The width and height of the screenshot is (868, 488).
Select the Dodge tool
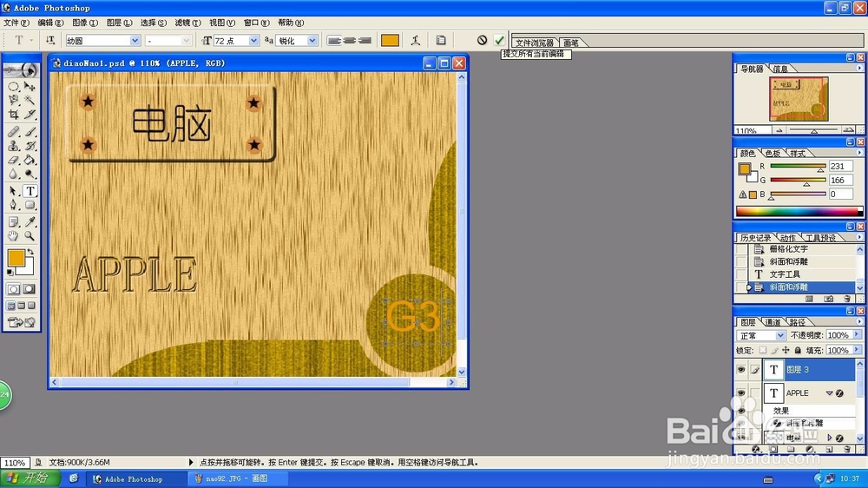30,174
